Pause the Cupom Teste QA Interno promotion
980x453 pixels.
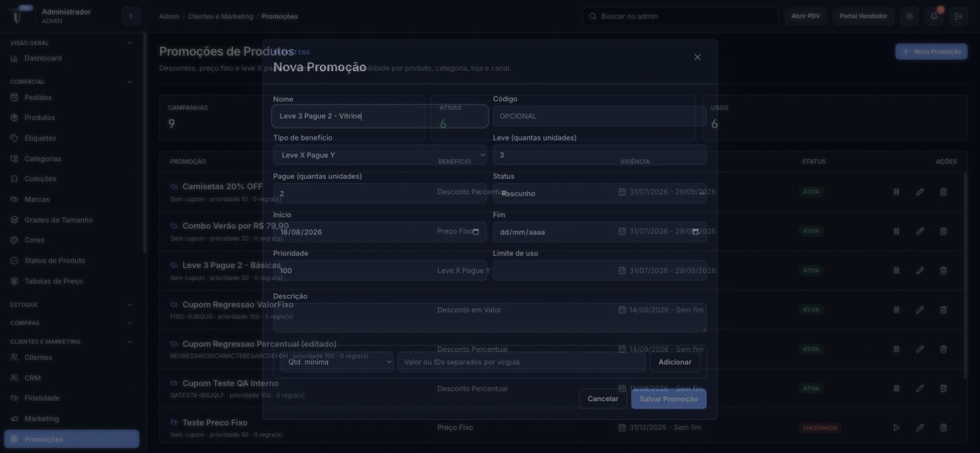896,389
